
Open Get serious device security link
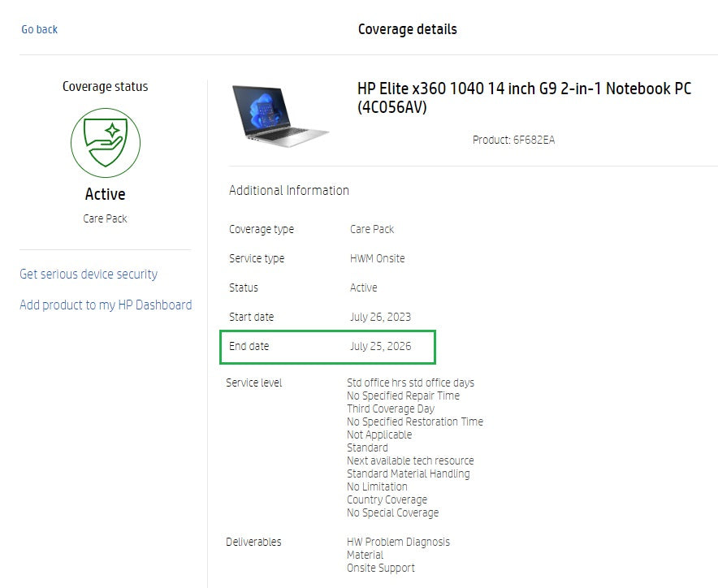pos(89,274)
